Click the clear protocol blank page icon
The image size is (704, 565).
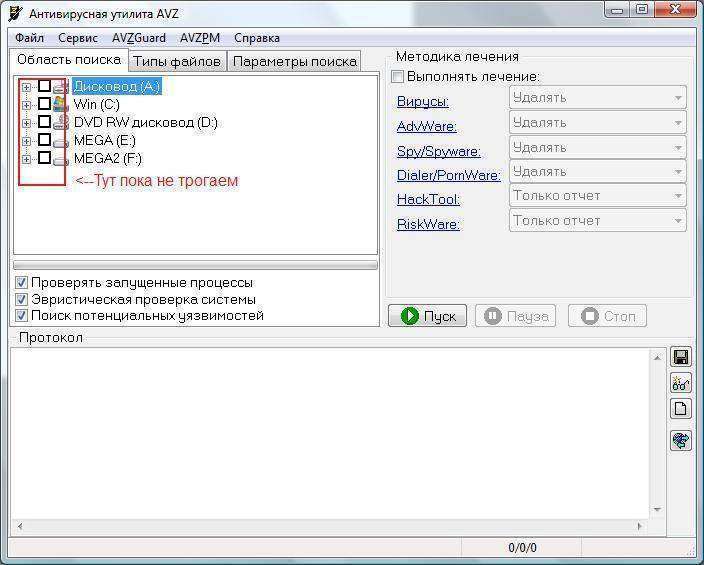click(x=681, y=408)
